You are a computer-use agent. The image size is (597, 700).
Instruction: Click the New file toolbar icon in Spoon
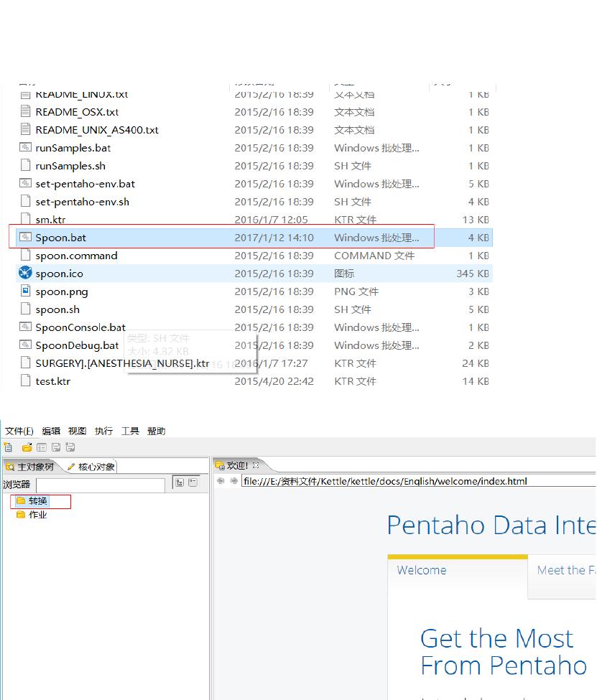click(8, 447)
